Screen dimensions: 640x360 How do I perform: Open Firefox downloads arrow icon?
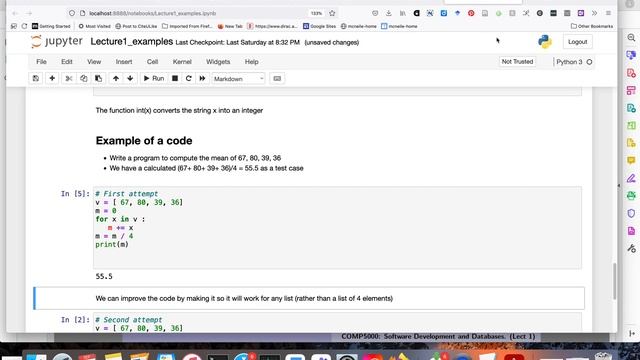click(389, 13)
